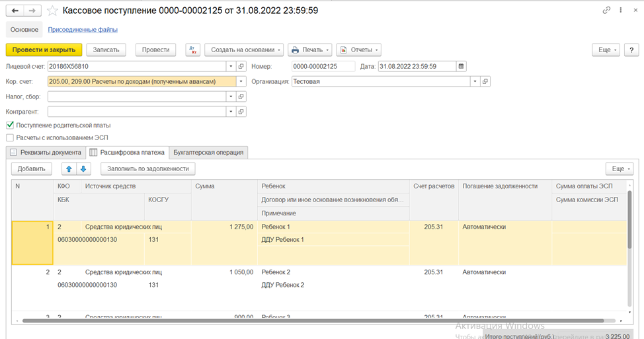644x339 pixels.
Task: Open help with the question mark button
Action: [x=631, y=50]
